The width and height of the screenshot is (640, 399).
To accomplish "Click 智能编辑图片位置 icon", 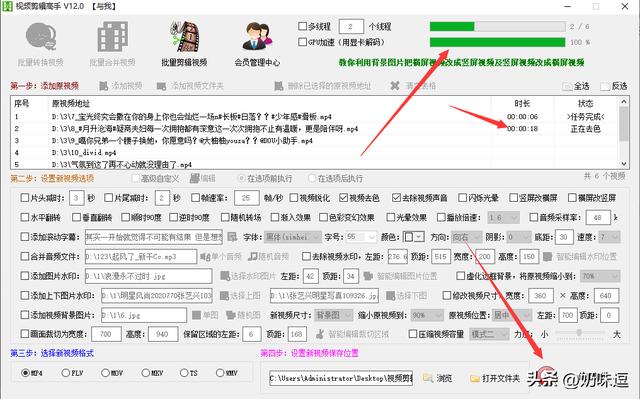I will point(368,276).
